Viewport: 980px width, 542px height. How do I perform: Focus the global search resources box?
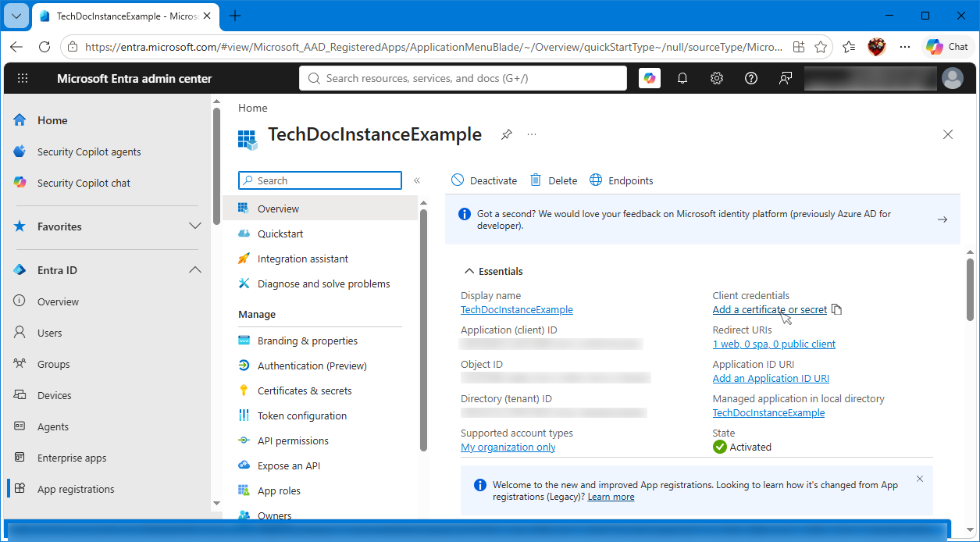point(463,78)
